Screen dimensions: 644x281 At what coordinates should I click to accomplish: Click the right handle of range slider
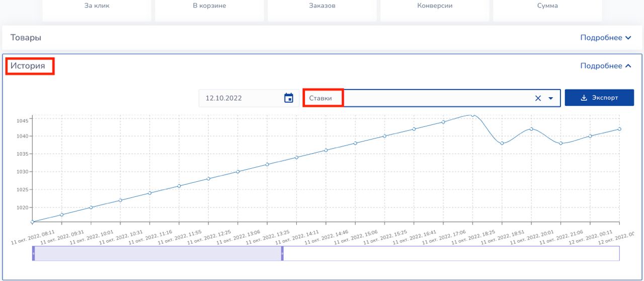[x=282, y=254]
